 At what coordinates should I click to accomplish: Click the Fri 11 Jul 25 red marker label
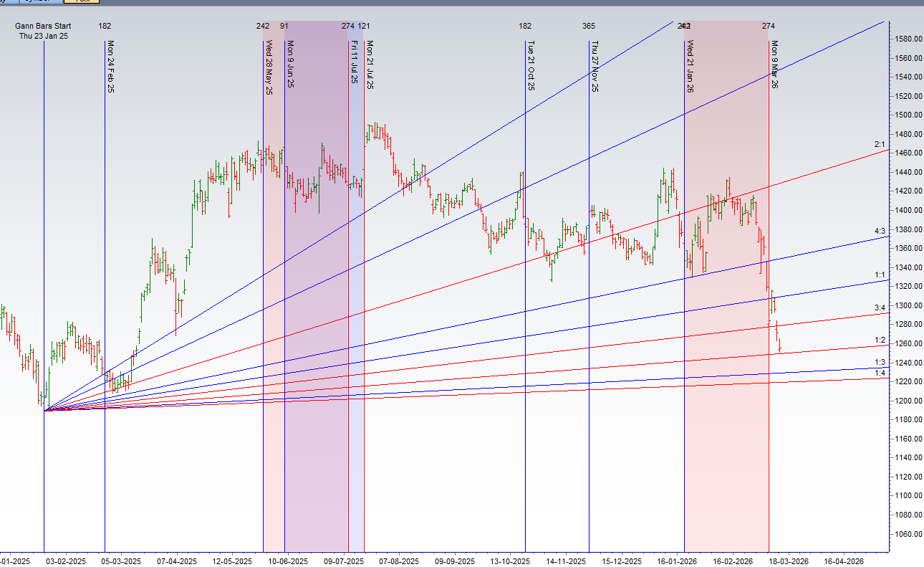tap(354, 63)
